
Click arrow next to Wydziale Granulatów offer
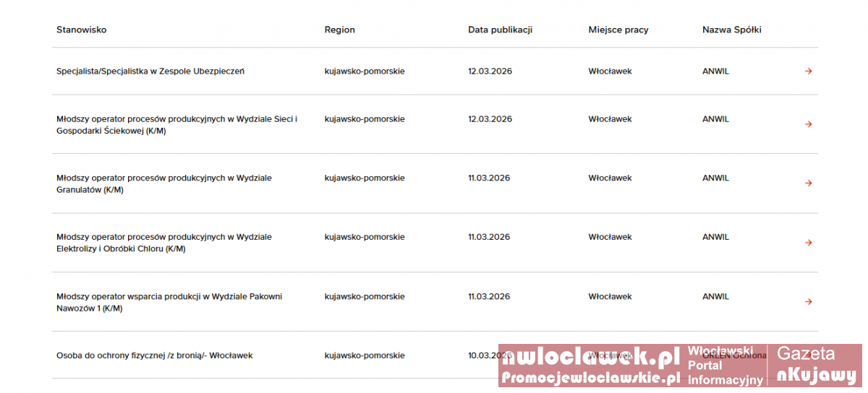tap(809, 183)
